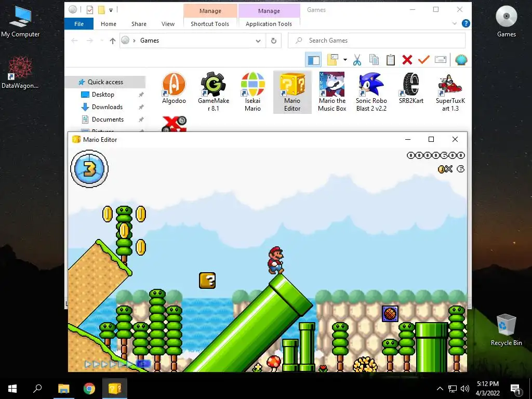Click the network tray icon
The image size is (532, 399).
pyautogui.click(x=453, y=389)
